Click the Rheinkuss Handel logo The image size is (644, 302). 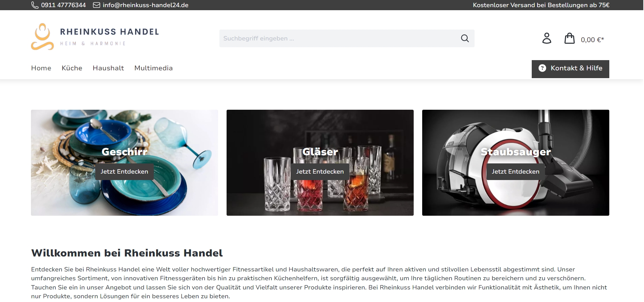click(95, 37)
